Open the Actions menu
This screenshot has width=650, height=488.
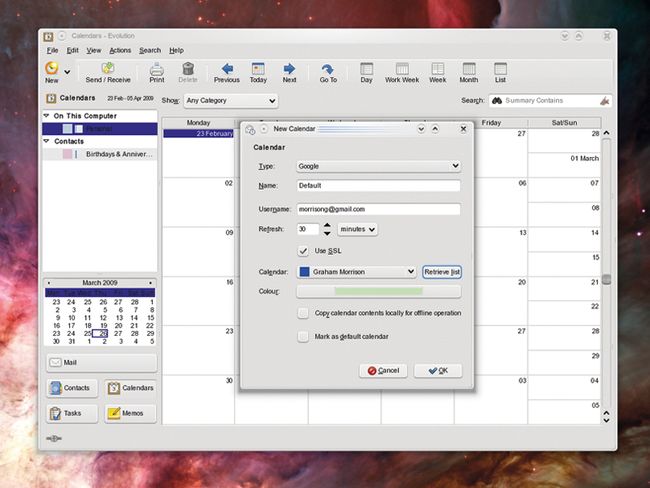click(x=120, y=50)
